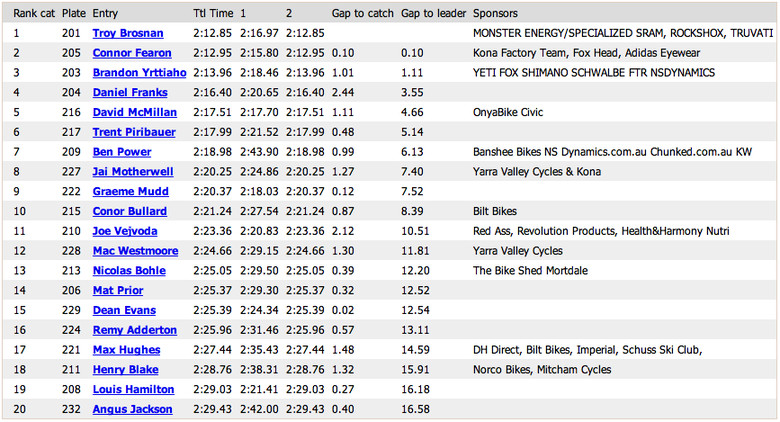Open Jai Motherwell's entry link
The width and height of the screenshot is (780, 422).
coord(133,172)
